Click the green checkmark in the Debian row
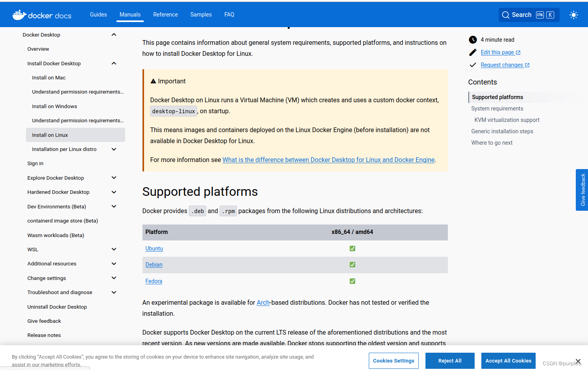 (352, 265)
